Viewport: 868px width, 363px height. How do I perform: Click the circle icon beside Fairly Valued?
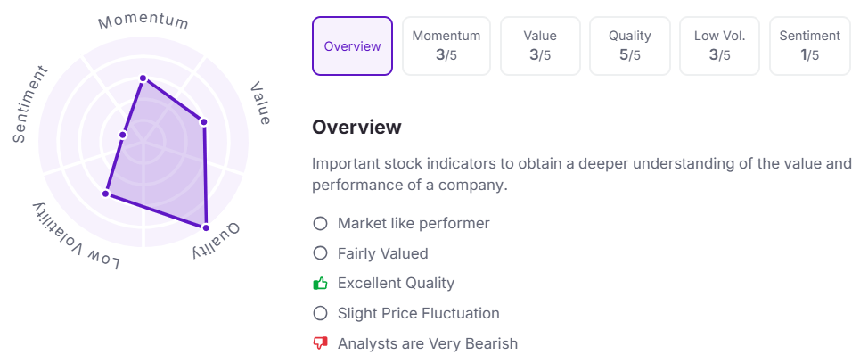click(x=321, y=253)
